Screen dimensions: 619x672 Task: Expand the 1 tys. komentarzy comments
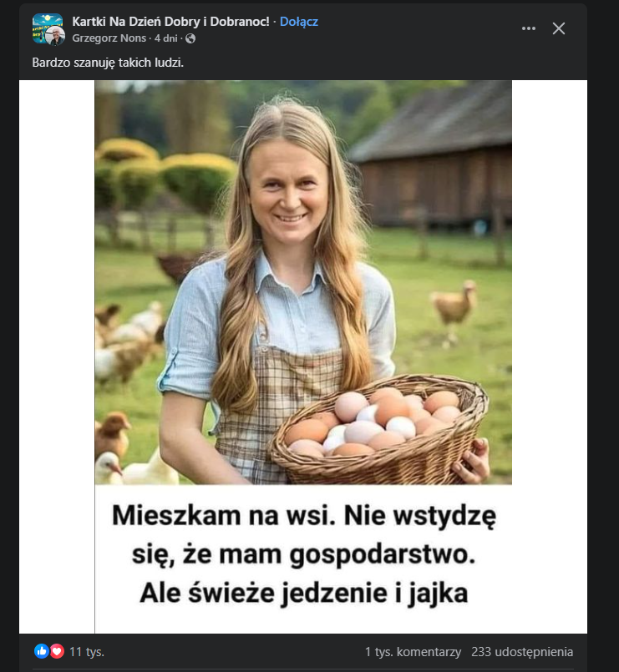(413, 651)
